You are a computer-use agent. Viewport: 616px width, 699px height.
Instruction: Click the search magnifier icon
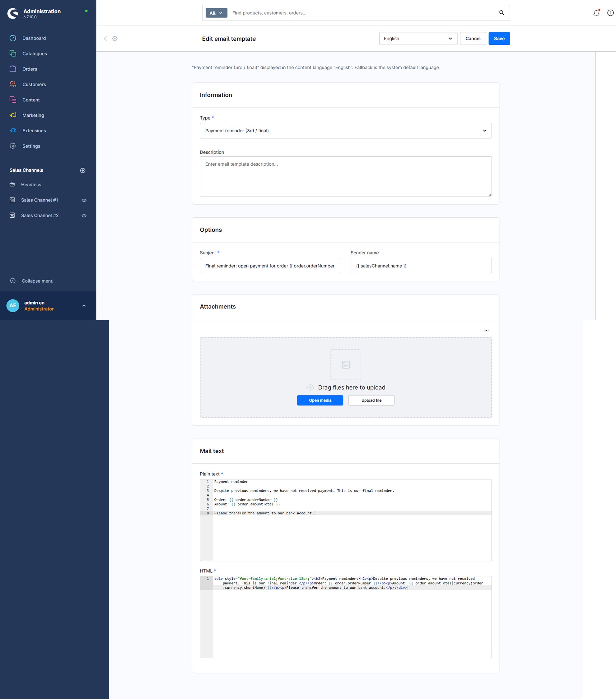[502, 13]
